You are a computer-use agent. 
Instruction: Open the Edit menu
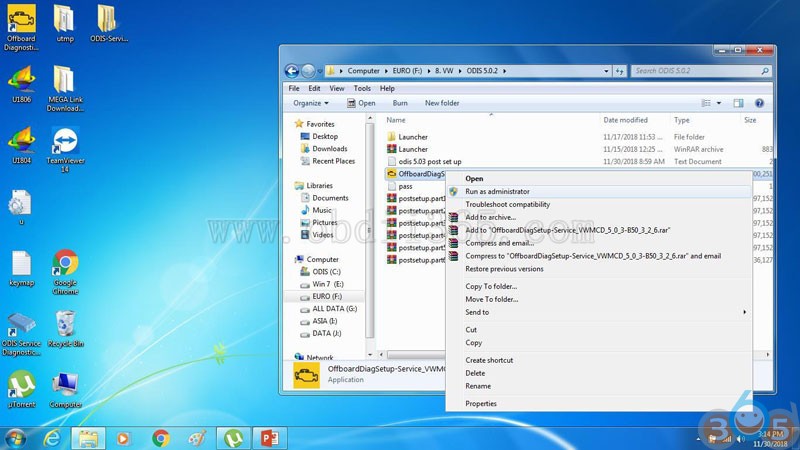click(x=314, y=88)
